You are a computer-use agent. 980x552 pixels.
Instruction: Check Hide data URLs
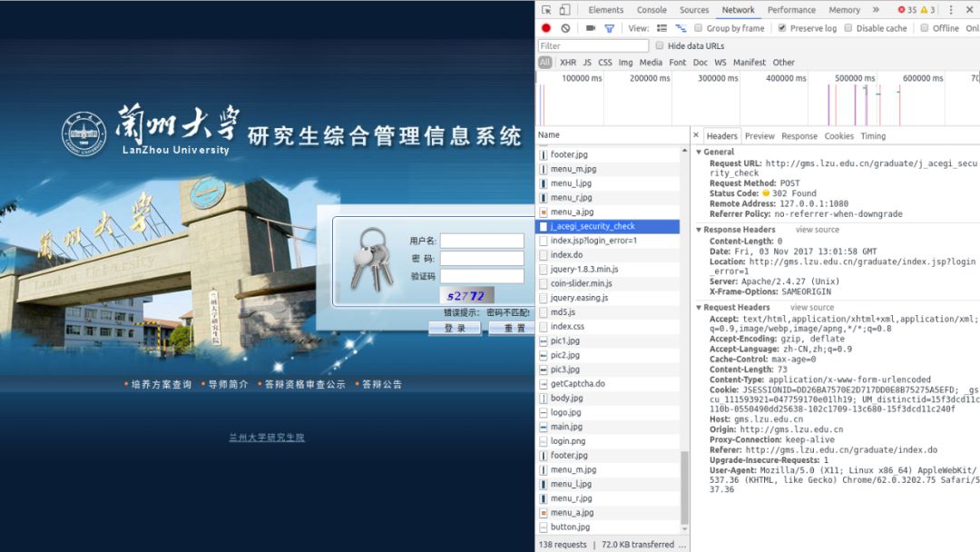click(x=660, y=45)
